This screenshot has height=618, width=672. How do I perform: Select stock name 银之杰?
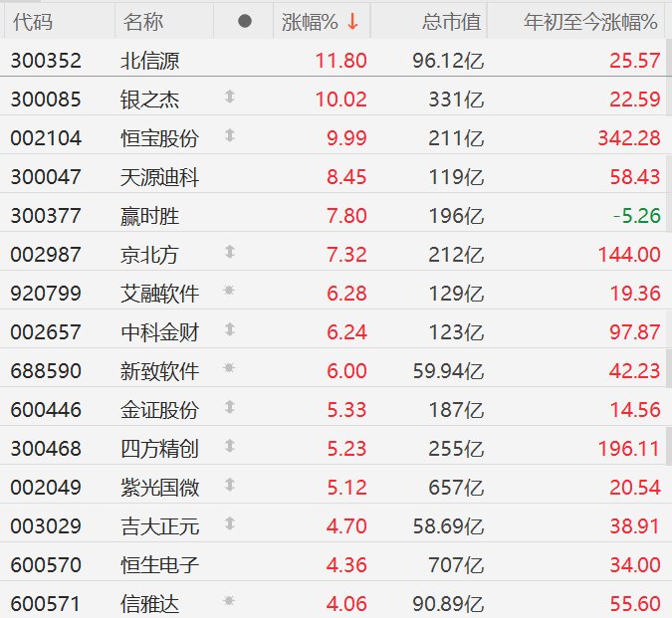[x=149, y=100]
